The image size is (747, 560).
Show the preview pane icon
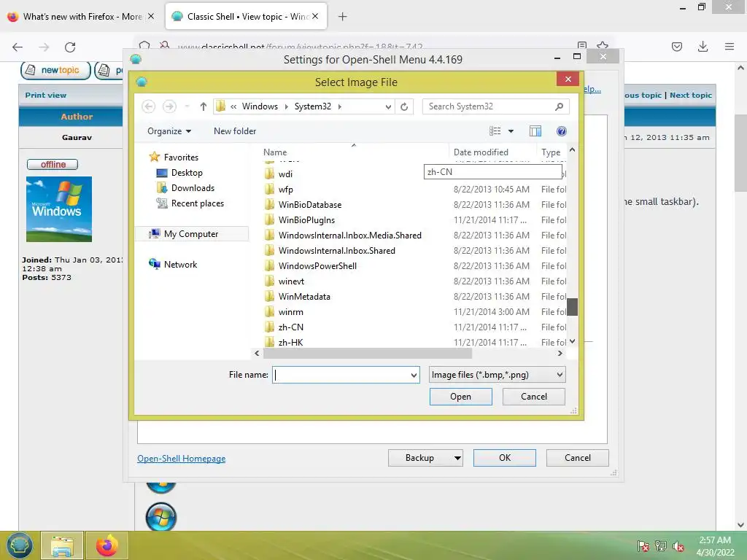pos(535,131)
